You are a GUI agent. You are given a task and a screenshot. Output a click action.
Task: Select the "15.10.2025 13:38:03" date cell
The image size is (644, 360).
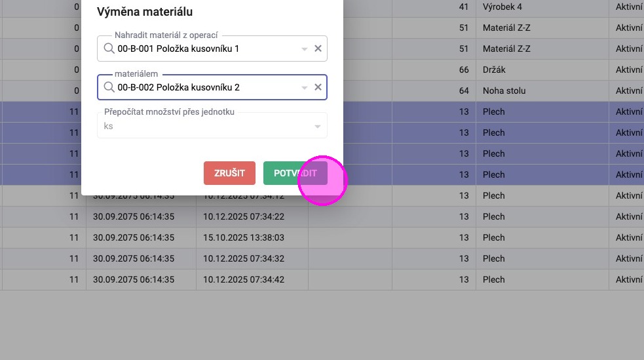click(x=252, y=237)
